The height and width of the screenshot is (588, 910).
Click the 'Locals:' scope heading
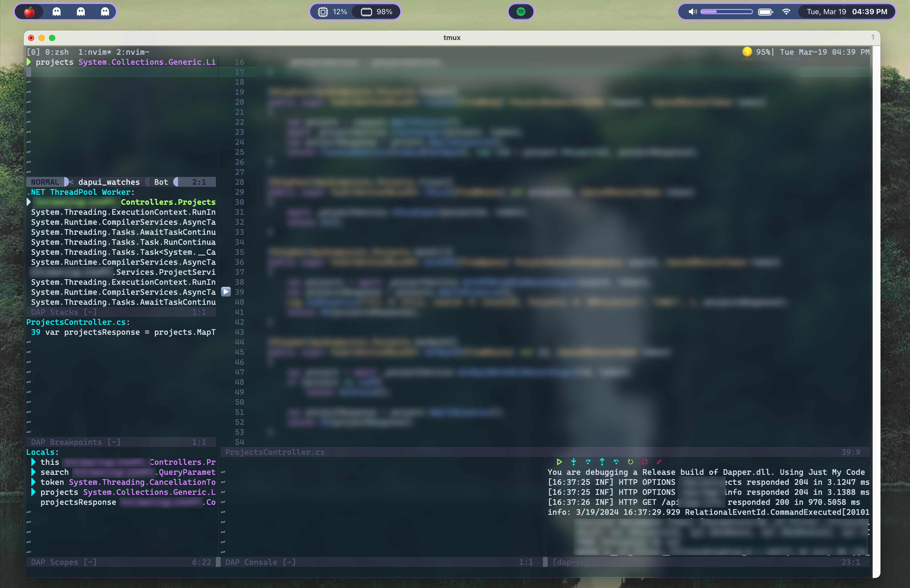click(x=42, y=452)
